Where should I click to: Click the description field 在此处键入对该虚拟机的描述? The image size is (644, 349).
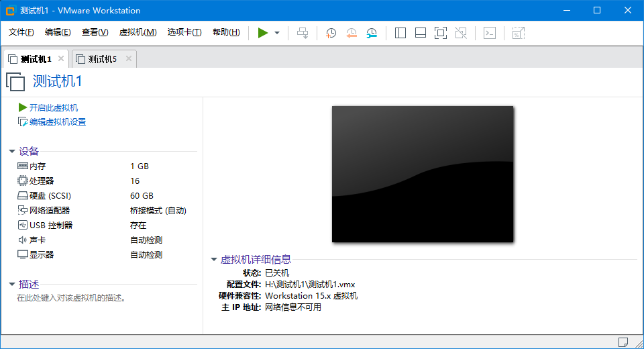click(72, 298)
